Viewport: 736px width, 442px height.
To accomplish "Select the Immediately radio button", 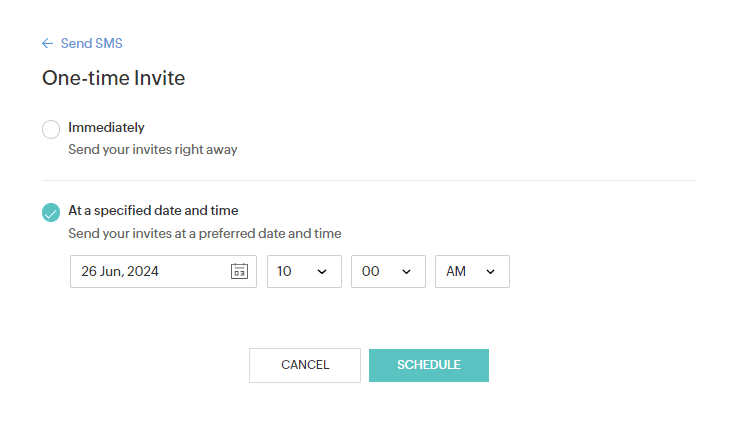I will [51, 129].
